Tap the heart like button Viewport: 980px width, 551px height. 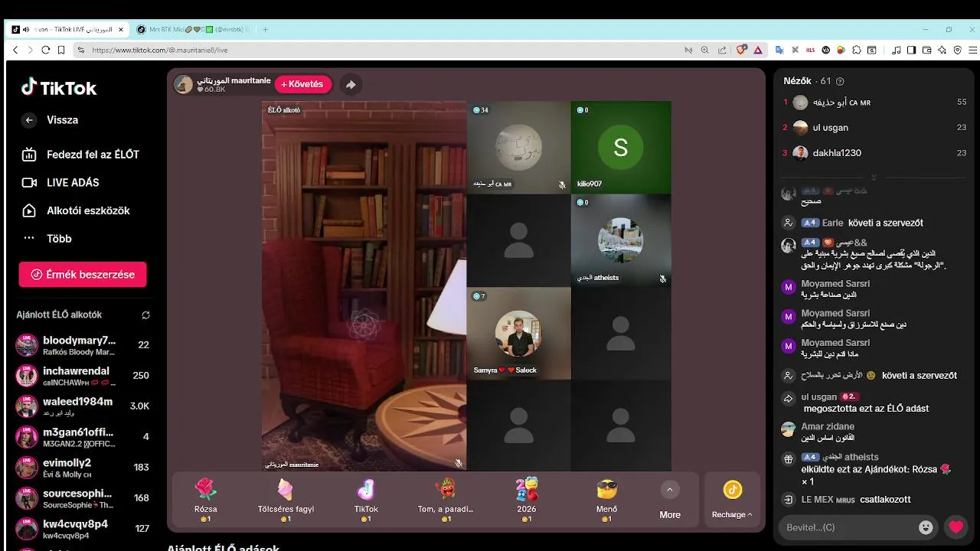pos(956,527)
